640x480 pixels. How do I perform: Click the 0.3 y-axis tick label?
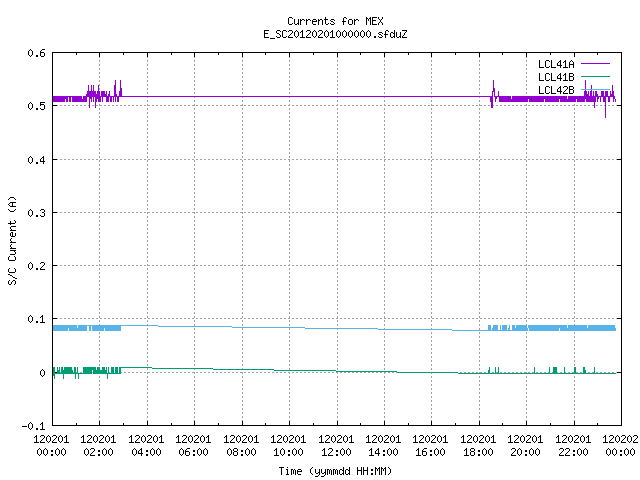tap(36, 213)
